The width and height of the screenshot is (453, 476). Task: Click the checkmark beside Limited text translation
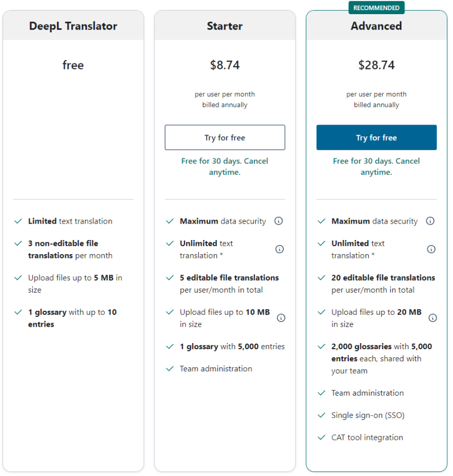18,221
